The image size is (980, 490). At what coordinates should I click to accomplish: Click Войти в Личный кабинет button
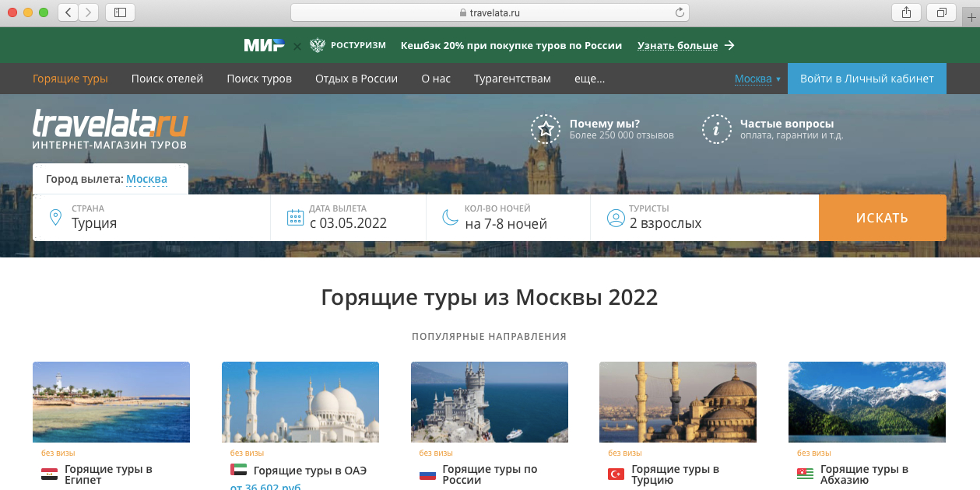tap(866, 79)
